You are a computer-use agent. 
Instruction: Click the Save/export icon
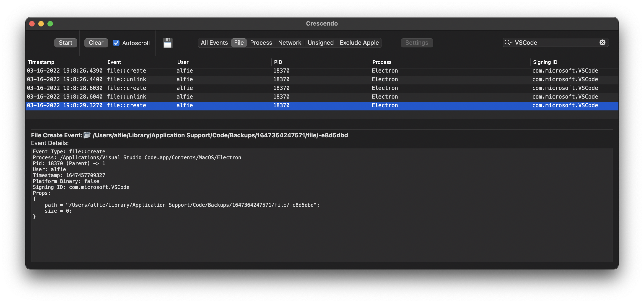[167, 43]
